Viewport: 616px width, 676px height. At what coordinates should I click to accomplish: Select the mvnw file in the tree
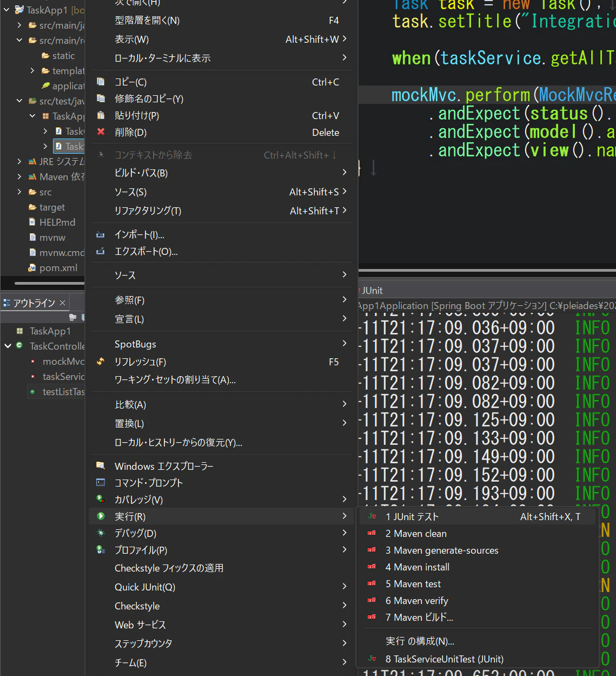(52, 238)
